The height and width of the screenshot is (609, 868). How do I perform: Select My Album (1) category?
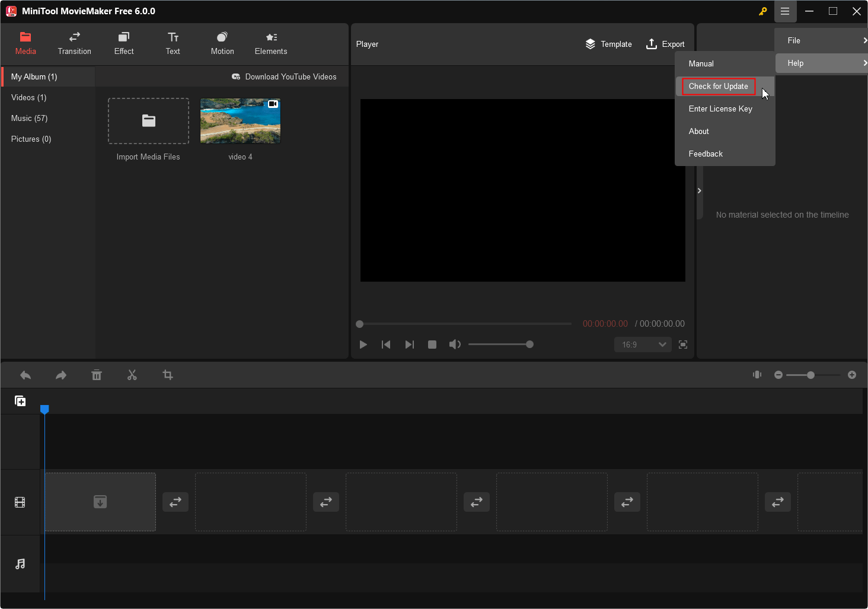pos(48,76)
